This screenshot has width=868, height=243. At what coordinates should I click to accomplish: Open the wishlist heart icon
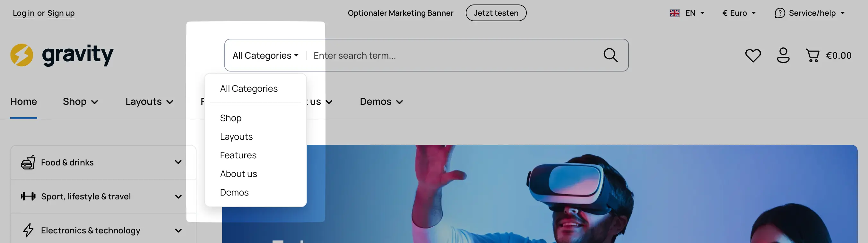(753, 55)
